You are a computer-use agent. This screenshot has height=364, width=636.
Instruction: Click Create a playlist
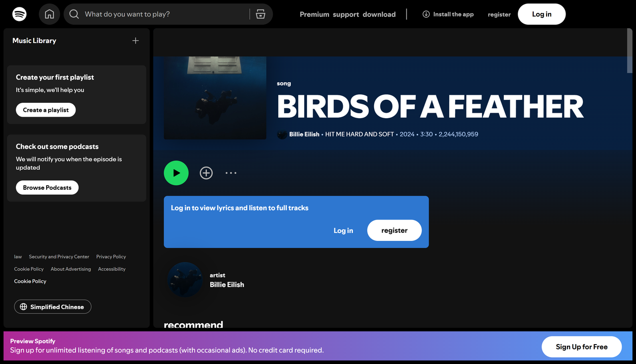click(x=45, y=109)
